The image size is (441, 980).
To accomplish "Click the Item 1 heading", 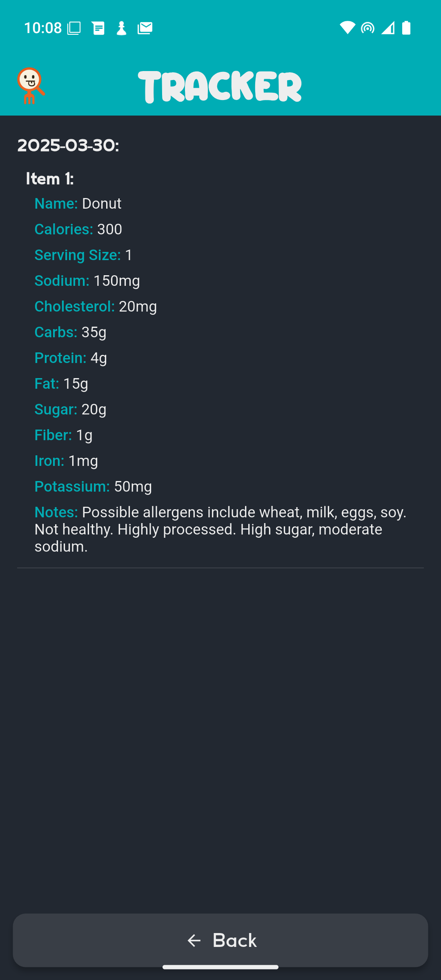I will click(x=49, y=178).
